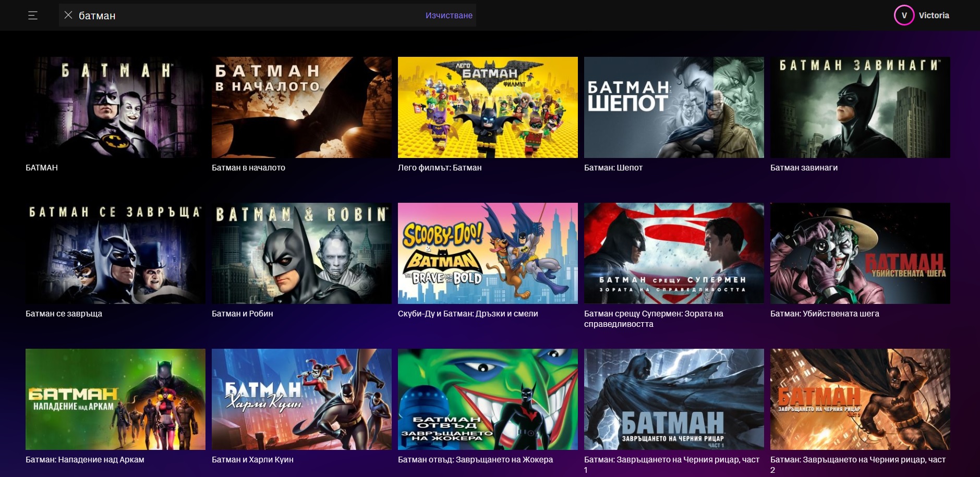
Task: Click the Батман: Шепот title text
Action: (x=613, y=168)
